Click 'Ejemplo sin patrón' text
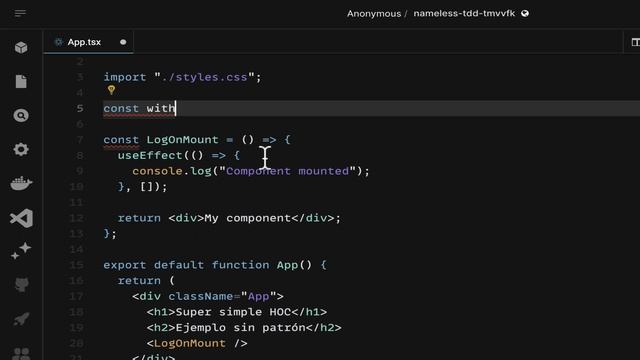640x360 pixels. pos(240,327)
